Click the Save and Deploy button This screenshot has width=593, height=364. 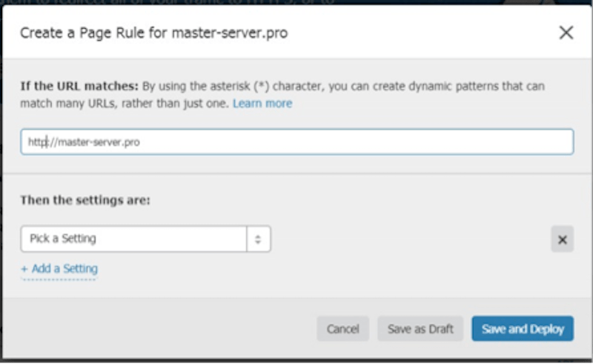click(x=522, y=329)
